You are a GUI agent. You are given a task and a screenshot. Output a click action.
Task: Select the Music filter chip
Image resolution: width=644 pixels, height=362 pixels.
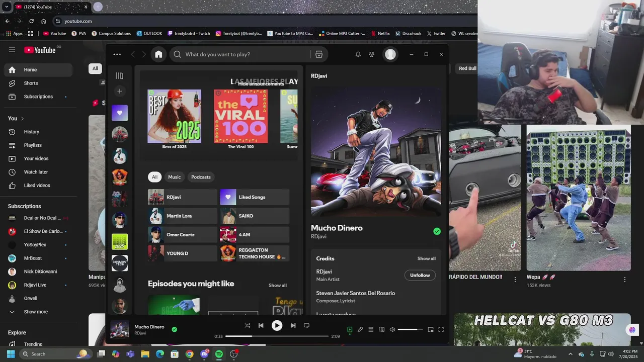174,177
